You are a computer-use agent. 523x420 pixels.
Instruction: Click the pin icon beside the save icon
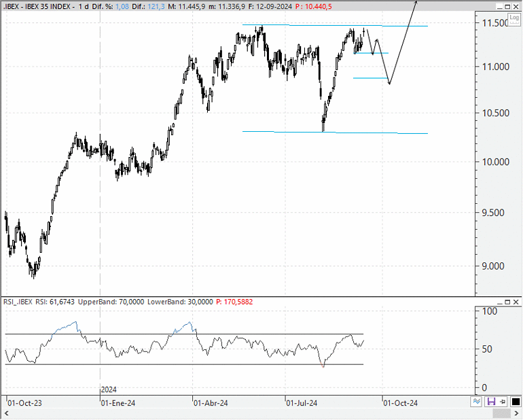point(503,402)
